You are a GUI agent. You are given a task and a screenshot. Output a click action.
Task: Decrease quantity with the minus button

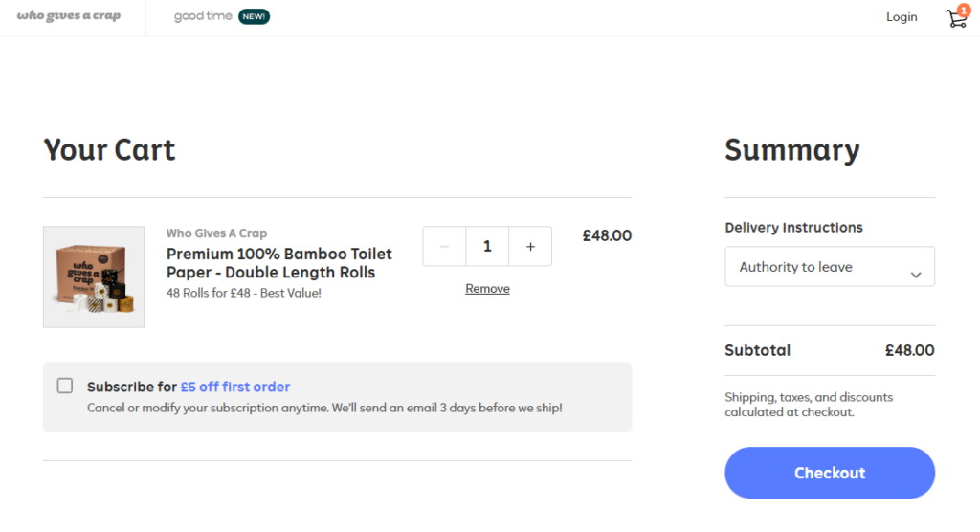tap(444, 246)
